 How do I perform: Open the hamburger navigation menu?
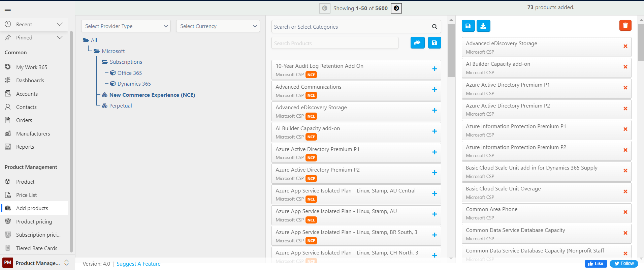point(8,9)
